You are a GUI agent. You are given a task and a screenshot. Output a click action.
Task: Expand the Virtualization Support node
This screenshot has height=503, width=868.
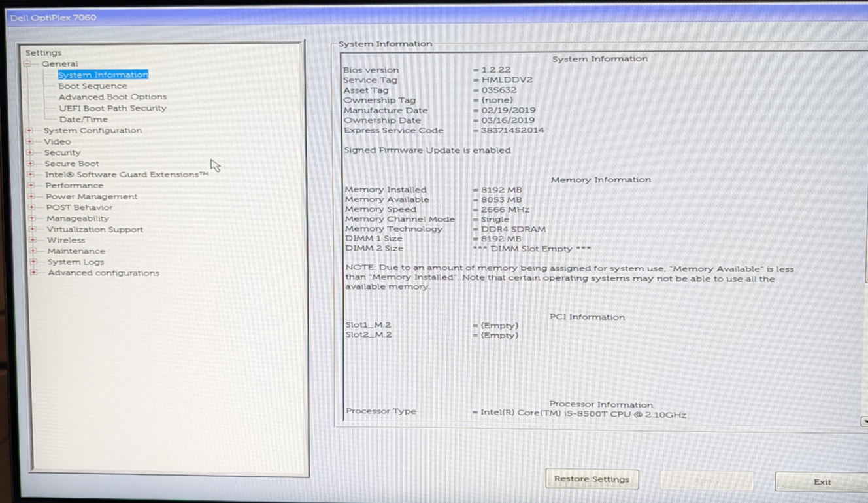click(32, 230)
